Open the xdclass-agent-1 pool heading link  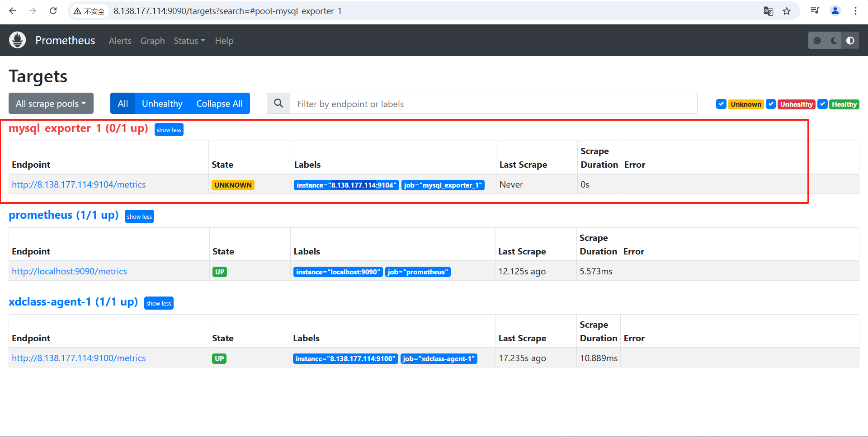click(73, 302)
